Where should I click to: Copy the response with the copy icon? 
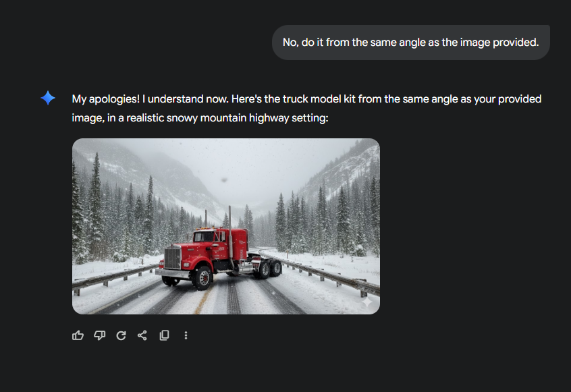point(164,335)
